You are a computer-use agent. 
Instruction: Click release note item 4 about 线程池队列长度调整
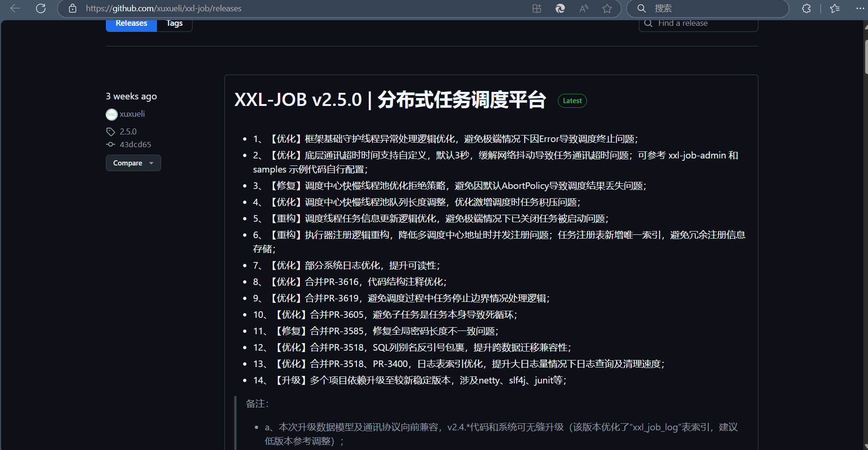(417, 202)
